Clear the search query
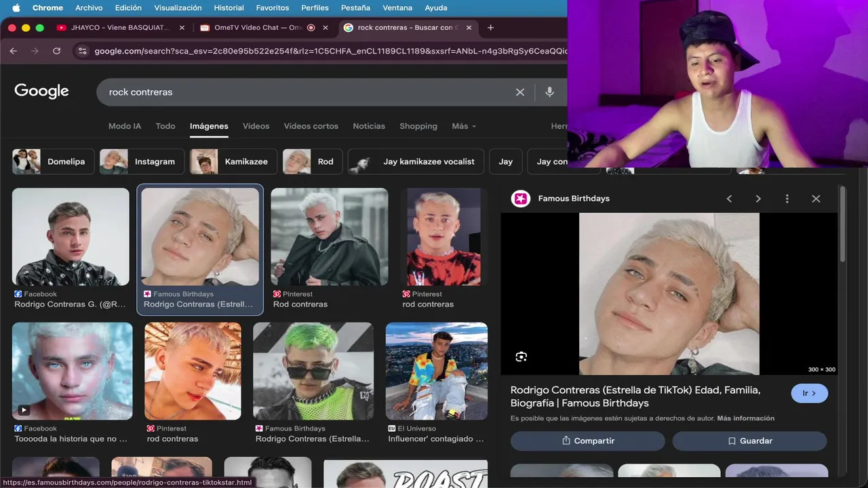Viewport: 868px width, 488px height. [520, 92]
